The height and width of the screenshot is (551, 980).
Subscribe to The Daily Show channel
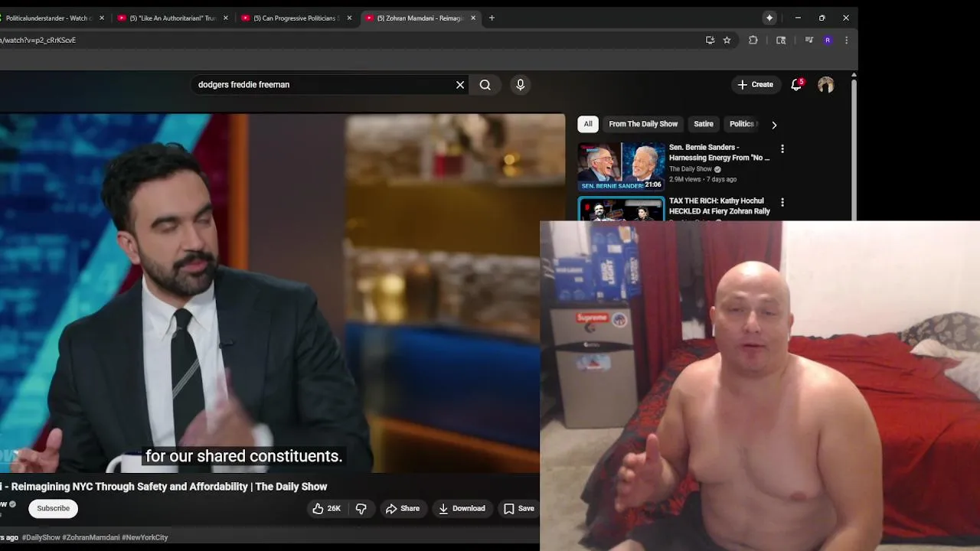(x=53, y=508)
